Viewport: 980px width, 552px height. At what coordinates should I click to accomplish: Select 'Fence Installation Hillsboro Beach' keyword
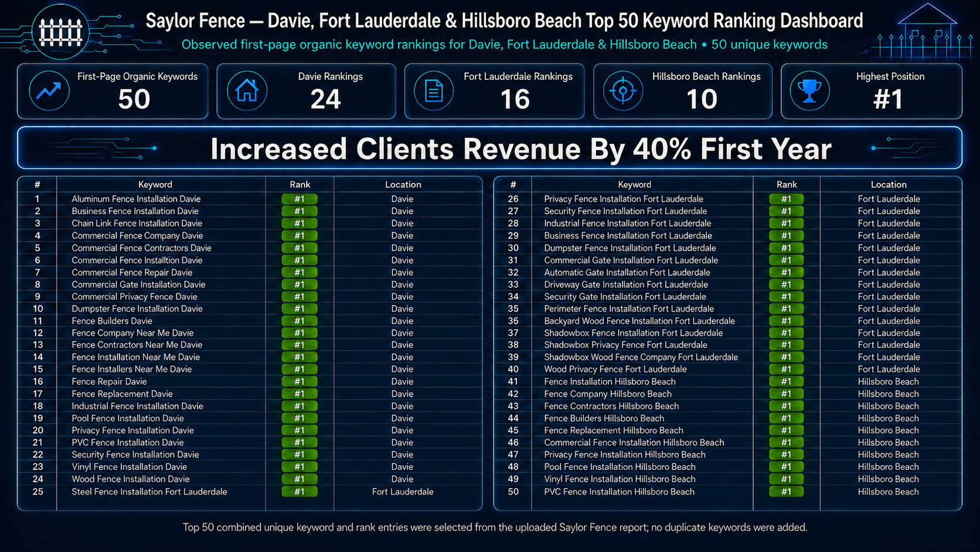[x=610, y=381]
